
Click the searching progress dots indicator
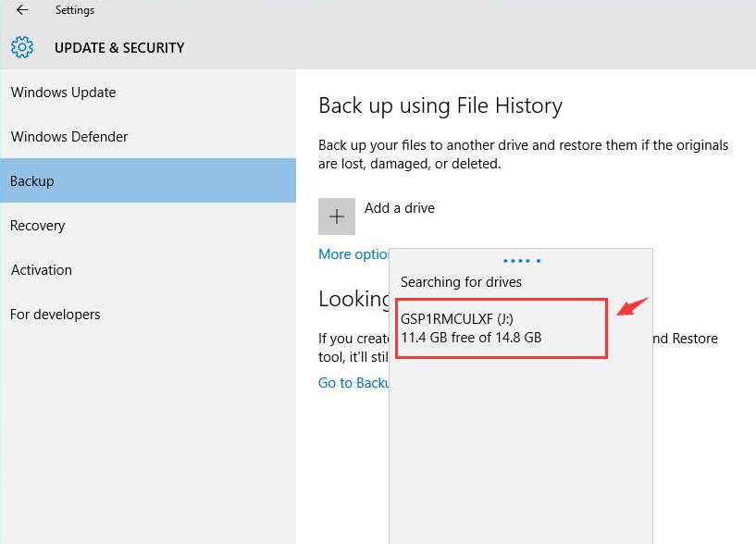point(522,261)
